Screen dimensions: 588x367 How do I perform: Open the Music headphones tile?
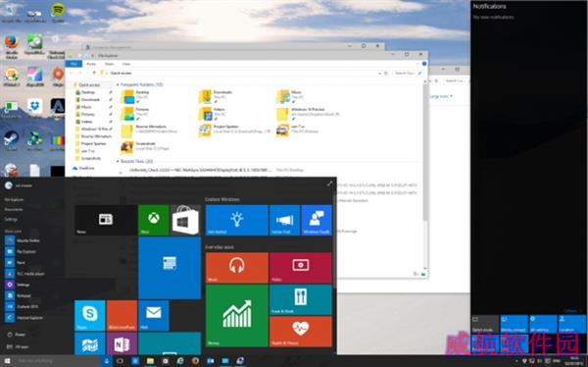click(x=237, y=268)
